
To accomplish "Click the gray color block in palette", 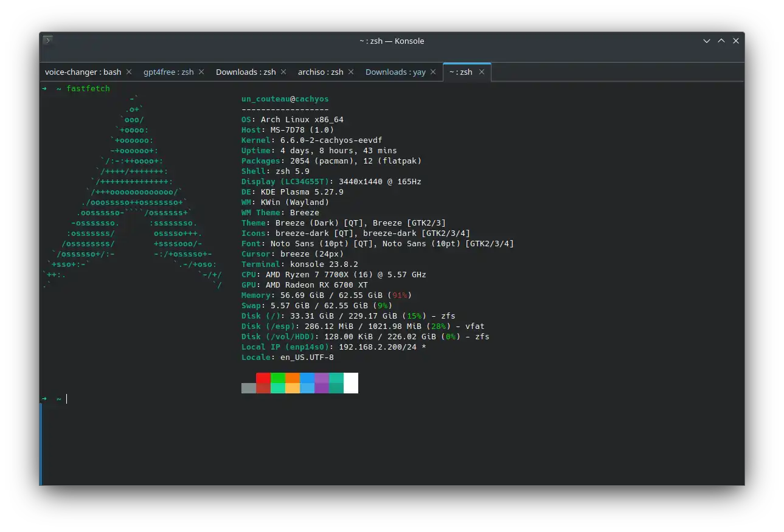I will (249, 388).
